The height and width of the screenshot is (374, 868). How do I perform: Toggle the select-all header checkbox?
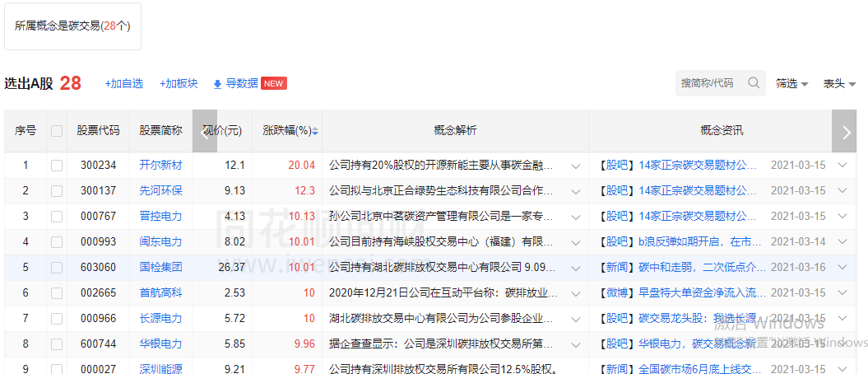pos(57,131)
